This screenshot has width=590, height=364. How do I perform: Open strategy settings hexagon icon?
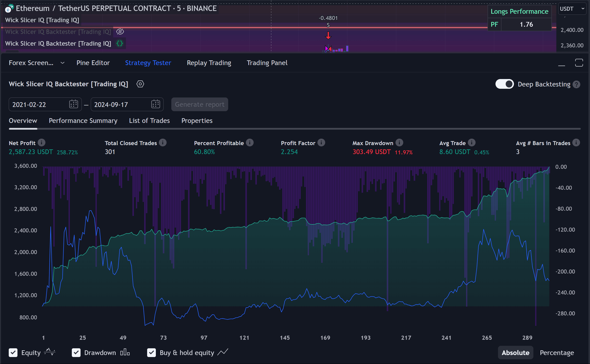click(140, 84)
